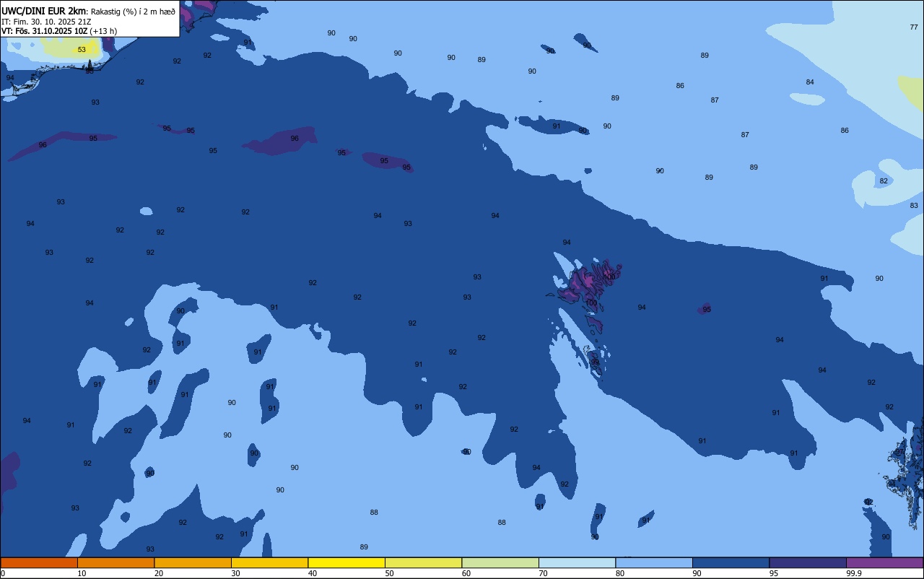Pick the pale green 60–70 legend segment
Viewport: 924px width, 579px height.
click(500, 562)
